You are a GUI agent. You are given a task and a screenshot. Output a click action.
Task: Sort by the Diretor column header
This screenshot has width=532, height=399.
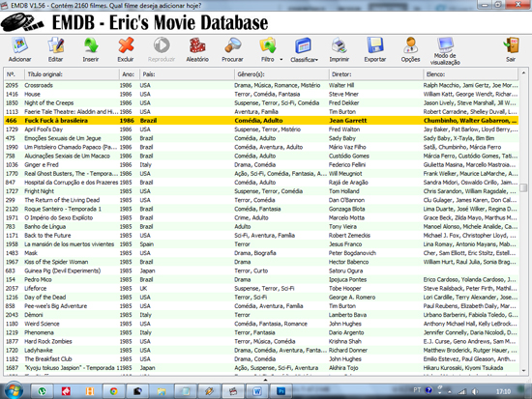[x=376, y=74]
